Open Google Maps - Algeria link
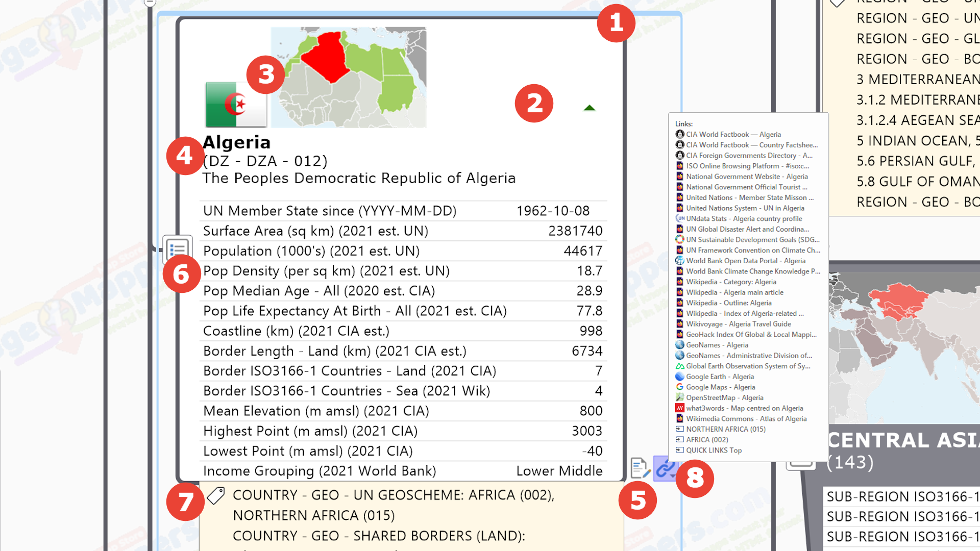 coord(720,387)
